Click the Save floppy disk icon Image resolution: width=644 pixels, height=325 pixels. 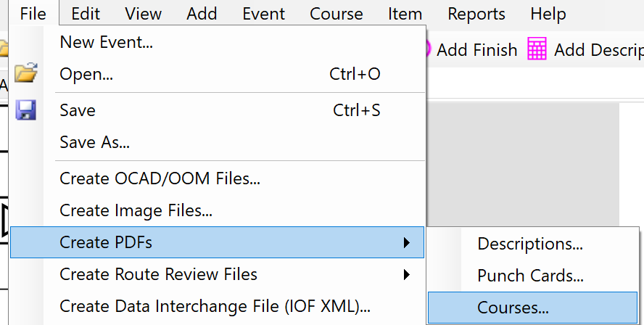click(x=26, y=110)
